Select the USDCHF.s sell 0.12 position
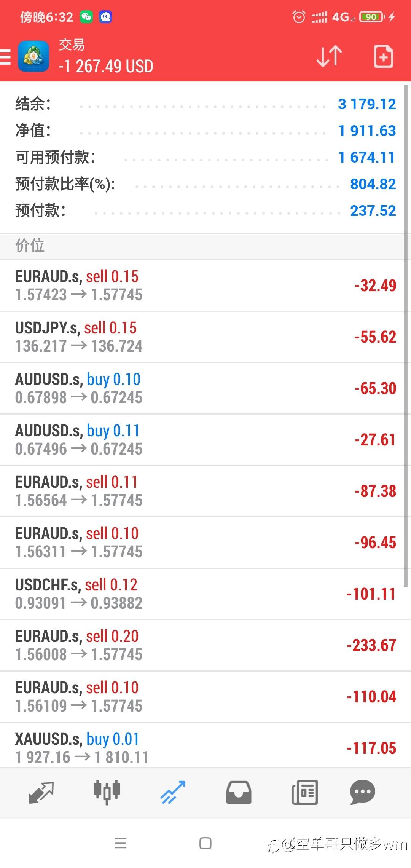The height and width of the screenshot is (868, 411). click(202, 594)
